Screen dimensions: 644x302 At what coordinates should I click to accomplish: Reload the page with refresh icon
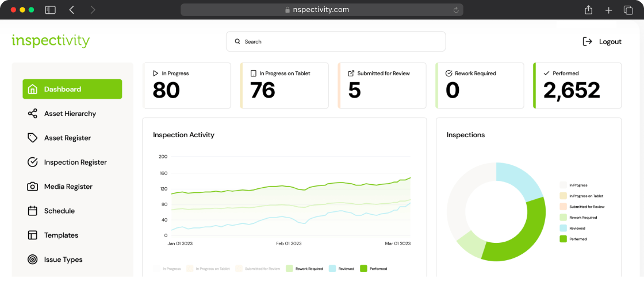click(x=455, y=10)
